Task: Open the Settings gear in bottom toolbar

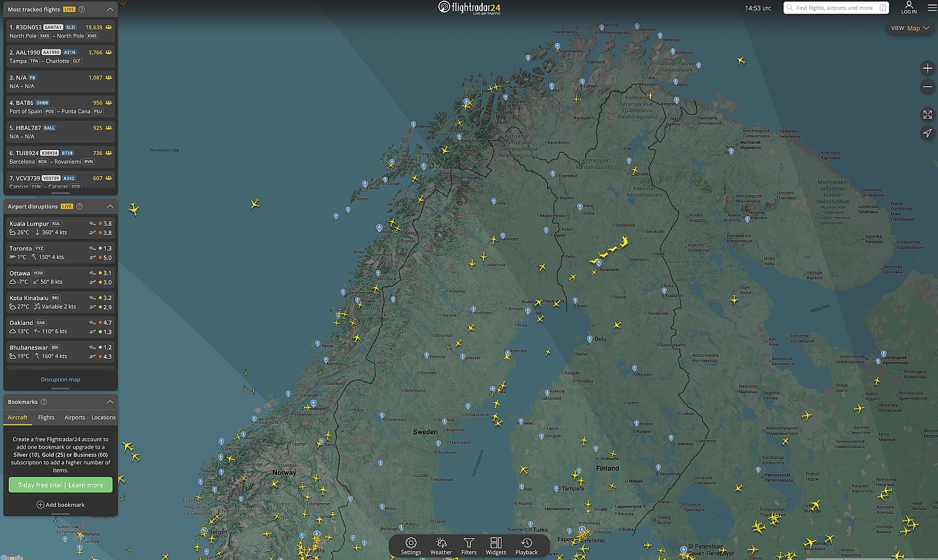Action: (411, 546)
